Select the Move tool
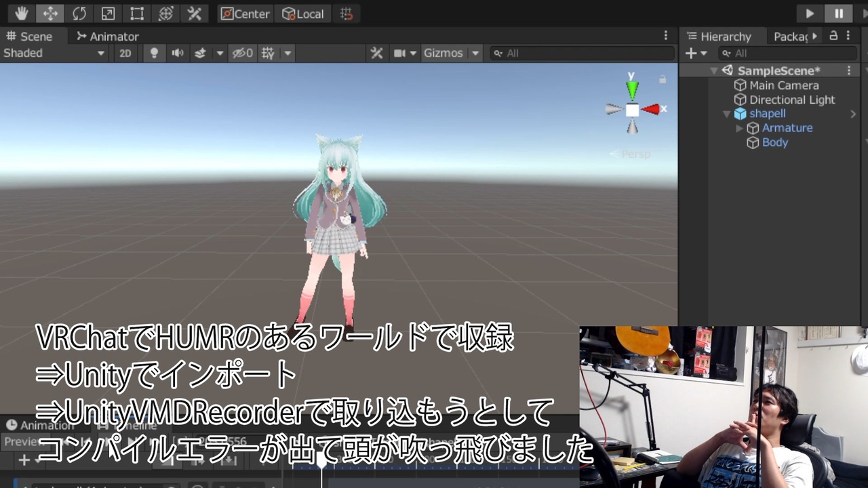Screen dimensions: 868x488 [x=50, y=14]
